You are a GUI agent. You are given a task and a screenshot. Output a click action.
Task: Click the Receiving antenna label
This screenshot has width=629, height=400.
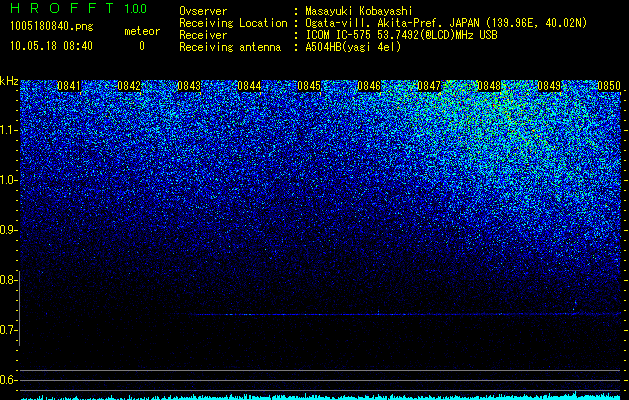pos(230,47)
